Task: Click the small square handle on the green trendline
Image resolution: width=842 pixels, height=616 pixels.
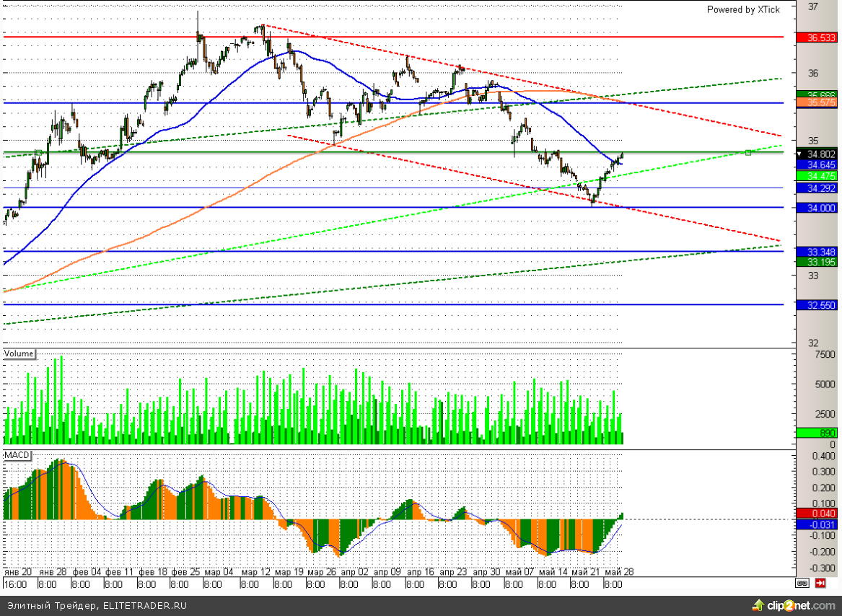Action: click(x=748, y=152)
